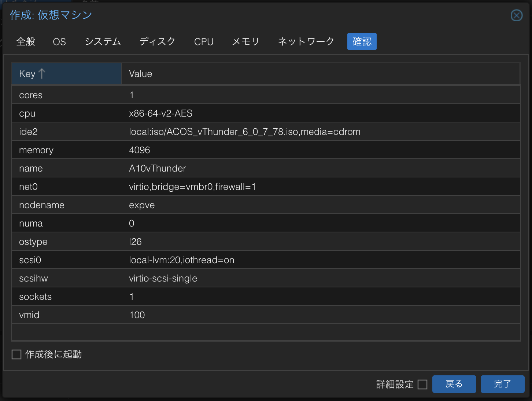Select the scsi0 local-lvm value
The height and width of the screenshot is (401, 532).
click(182, 260)
